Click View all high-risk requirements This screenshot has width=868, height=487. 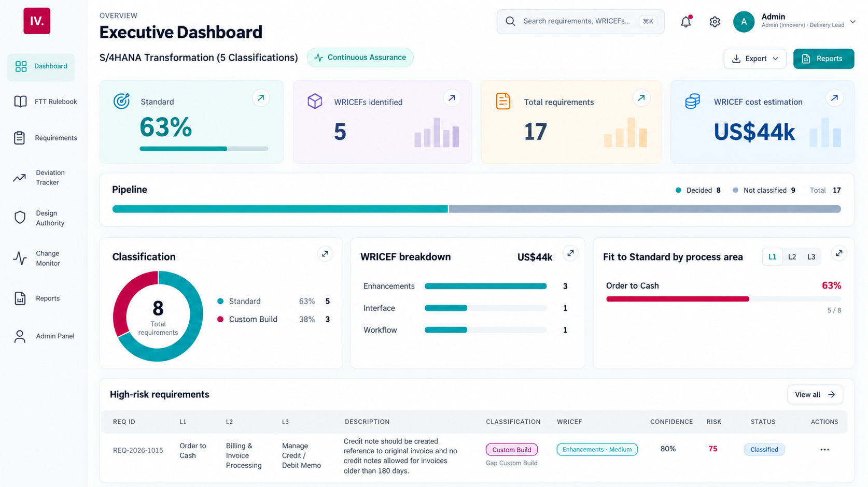click(x=815, y=395)
